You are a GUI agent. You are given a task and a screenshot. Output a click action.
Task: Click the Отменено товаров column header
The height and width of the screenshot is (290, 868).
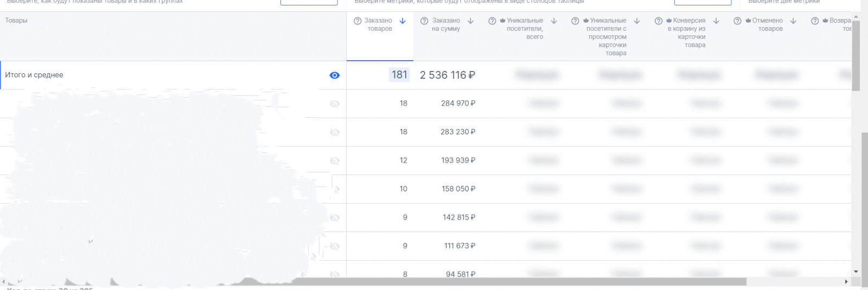point(768,24)
